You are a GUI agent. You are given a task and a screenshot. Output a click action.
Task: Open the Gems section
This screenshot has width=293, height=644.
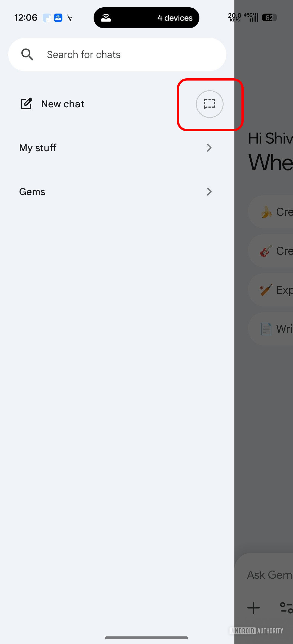coord(32,192)
